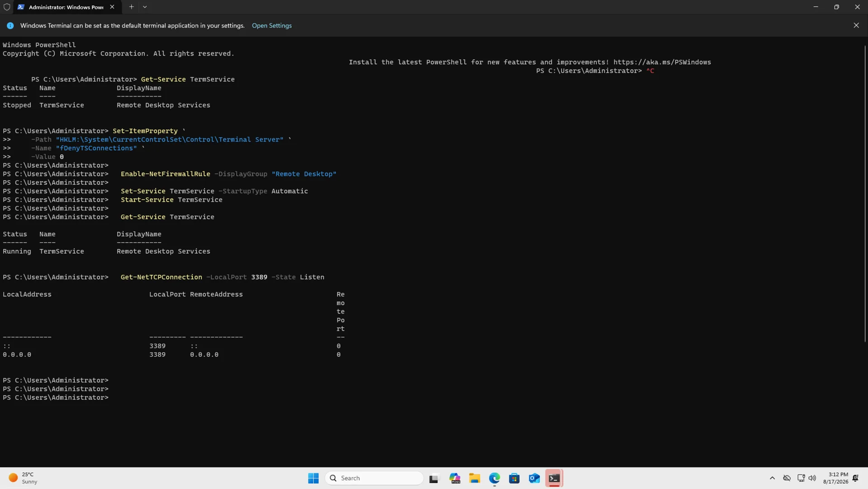The width and height of the screenshot is (868, 489).
Task: Open the network tray icon
Action: pyautogui.click(x=801, y=478)
